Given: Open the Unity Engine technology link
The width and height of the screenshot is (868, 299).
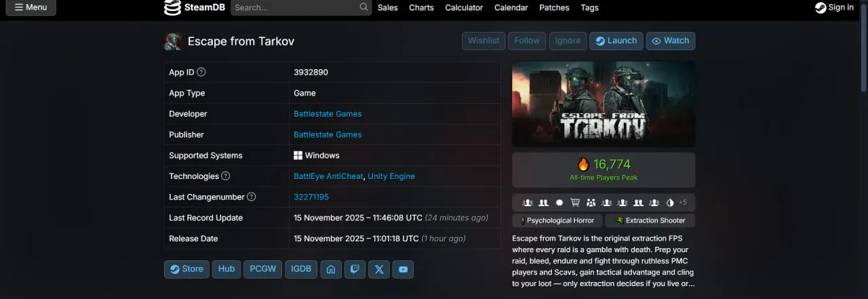Looking at the screenshot, I should pyautogui.click(x=391, y=176).
